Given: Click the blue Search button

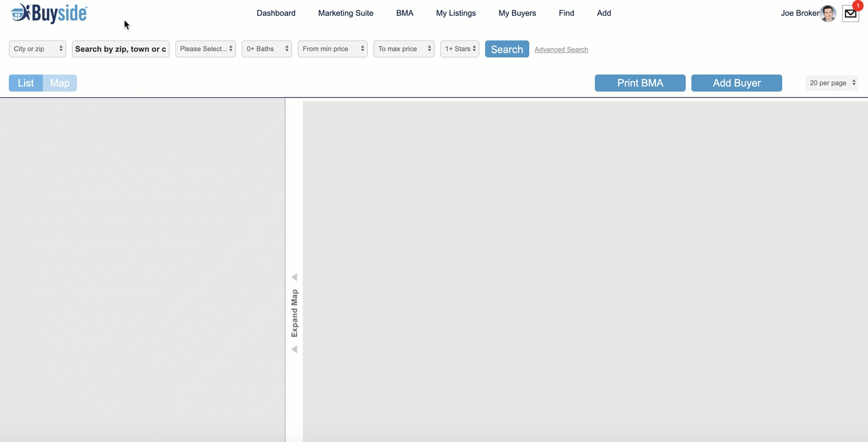Looking at the screenshot, I should coord(507,49).
